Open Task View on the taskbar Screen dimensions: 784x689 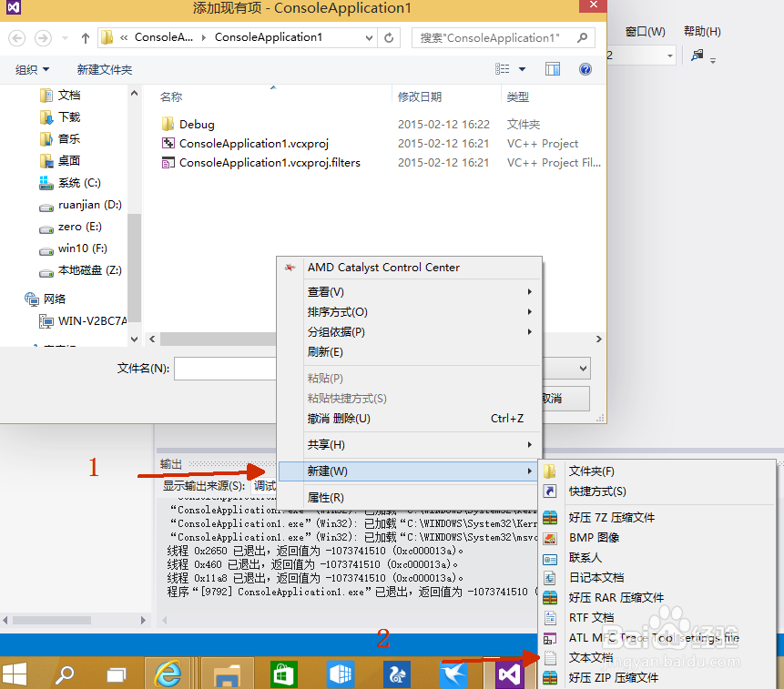point(117,675)
